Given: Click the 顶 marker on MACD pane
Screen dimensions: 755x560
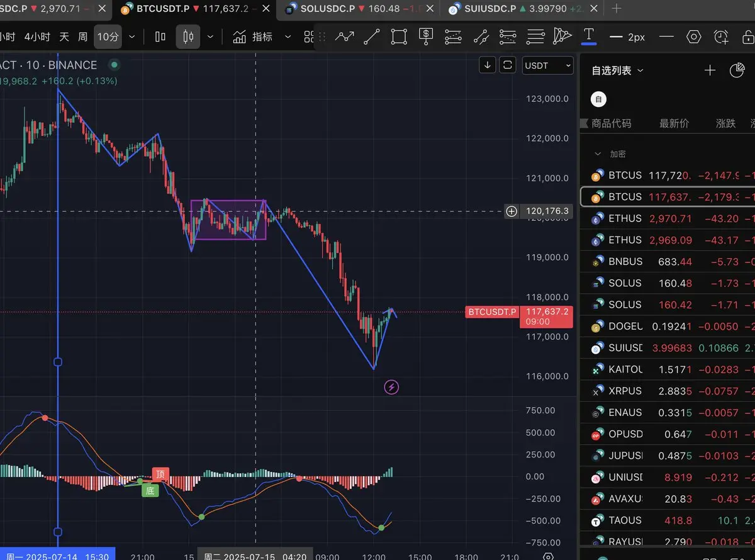Looking at the screenshot, I should 160,475.
